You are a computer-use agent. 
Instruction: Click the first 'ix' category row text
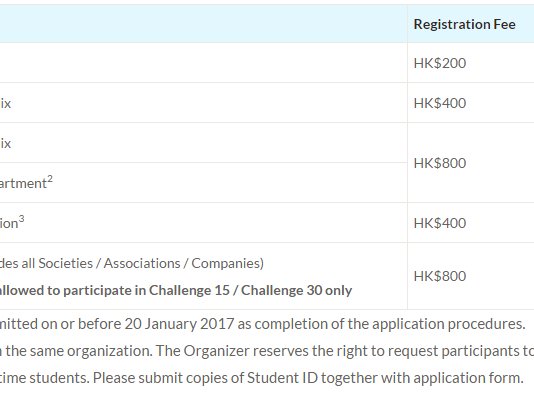[5, 103]
